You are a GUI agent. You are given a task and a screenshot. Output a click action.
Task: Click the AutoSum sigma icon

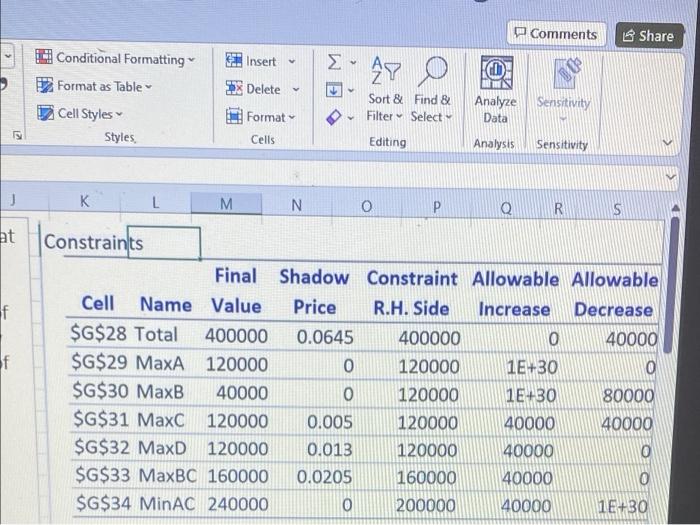tap(334, 62)
